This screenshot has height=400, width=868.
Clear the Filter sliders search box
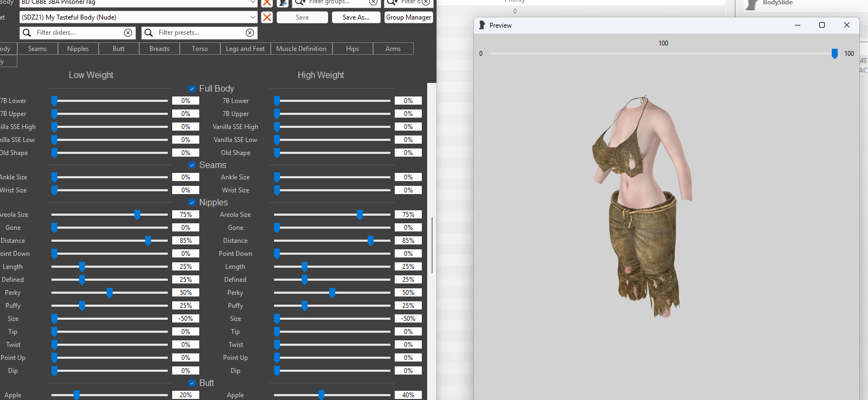coord(128,33)
